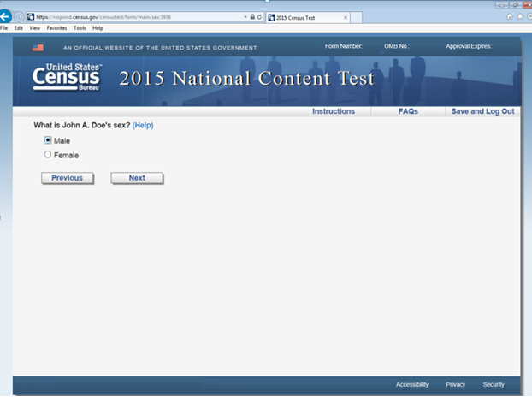The height and width of the screenshot is (397, 532).
Task: Switch to the 2015 Census Test tab
Action: [x=308, y=18]
